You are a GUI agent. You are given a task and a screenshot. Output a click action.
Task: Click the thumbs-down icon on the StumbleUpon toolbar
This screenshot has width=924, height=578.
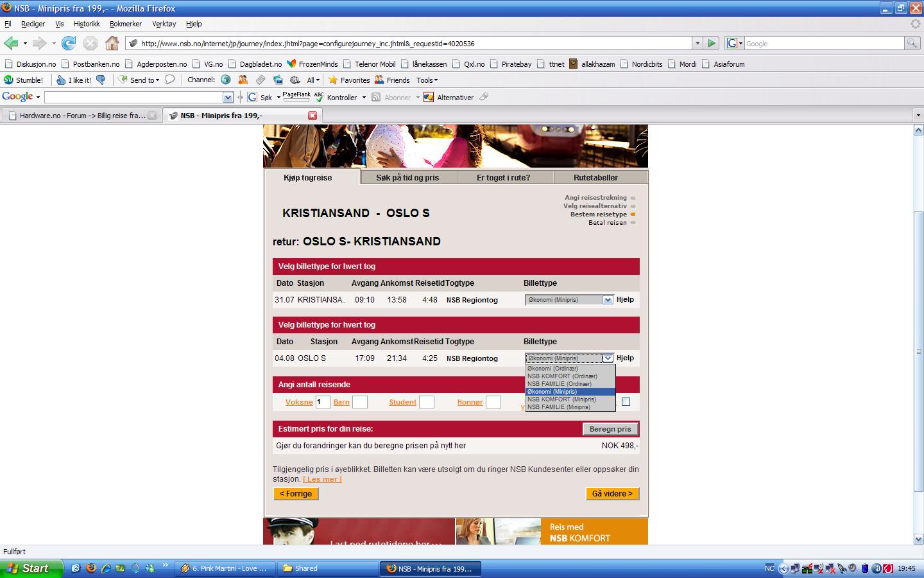(101, 80)
